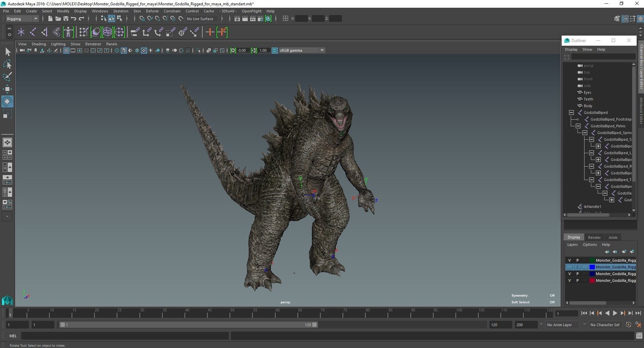
Task: Activate the Move tool in left toolbox
Action: tap(7, 89)
